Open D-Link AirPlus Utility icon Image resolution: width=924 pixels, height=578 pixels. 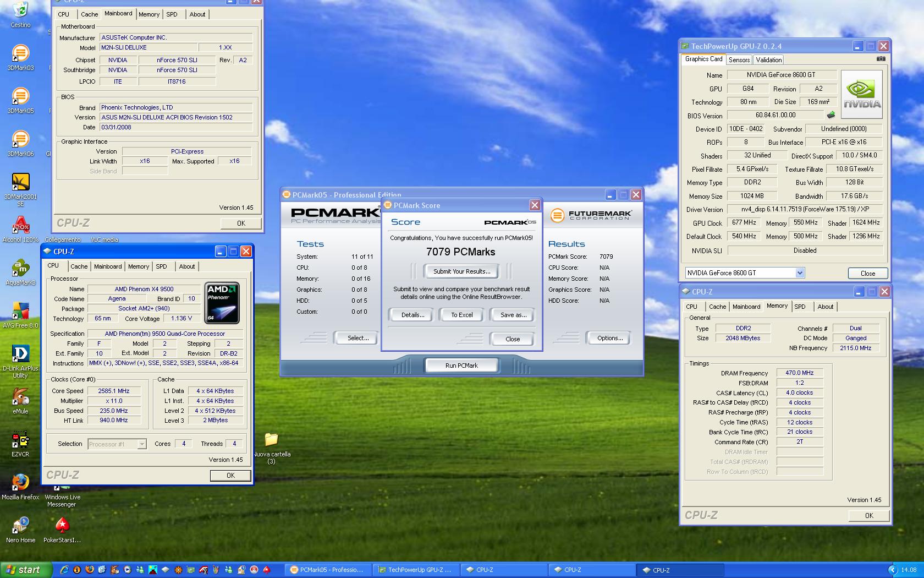[20, 361]
